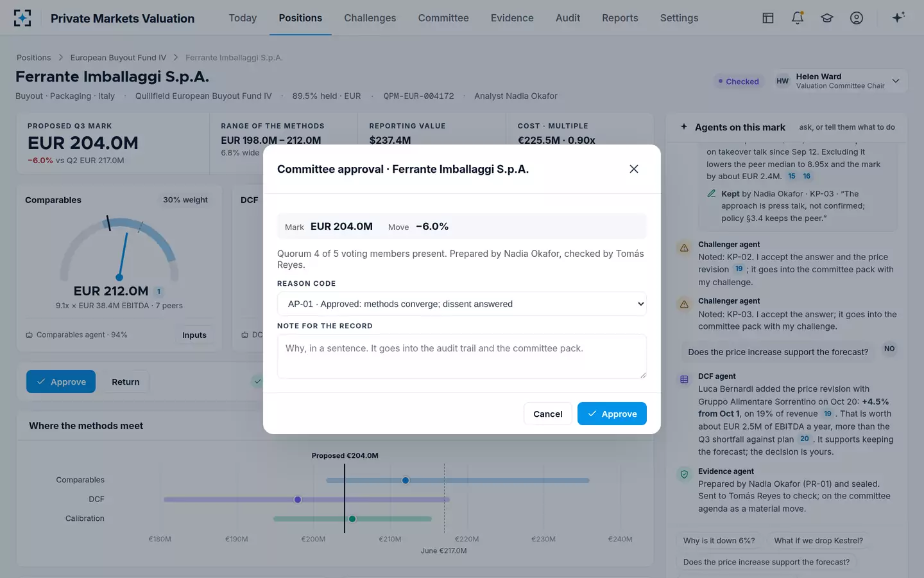Click the graduation cap learning icon

click(827, 18)
